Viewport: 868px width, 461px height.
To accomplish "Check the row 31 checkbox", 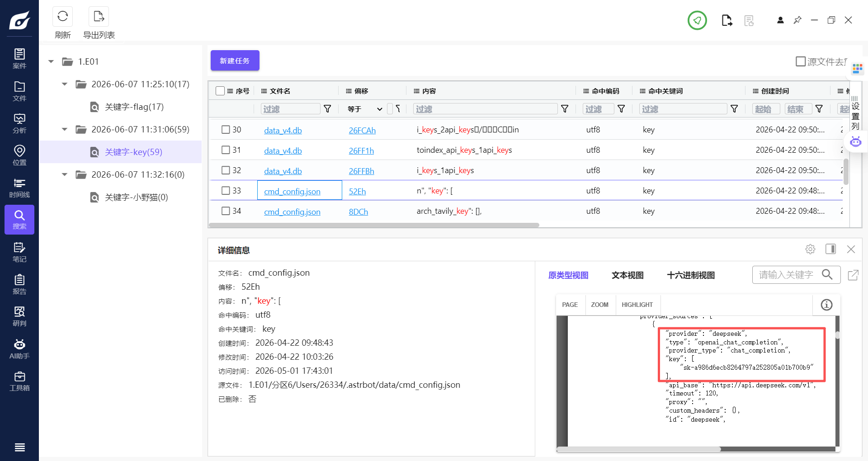I will [x=226, y=150].
